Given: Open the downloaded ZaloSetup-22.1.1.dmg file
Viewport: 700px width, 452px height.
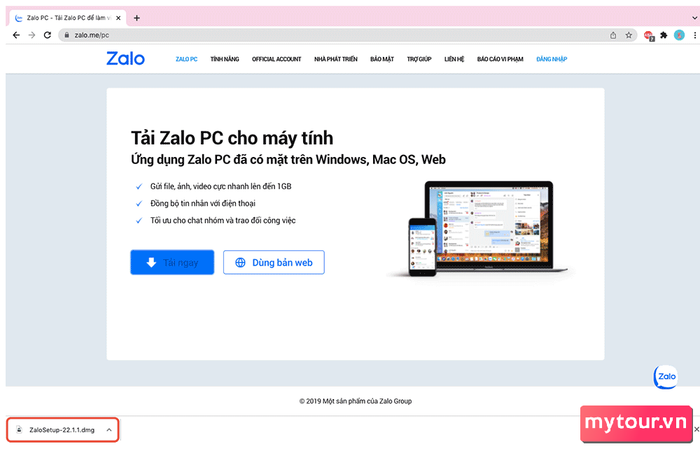Looking at the screenshot, I should click(56, 430).
